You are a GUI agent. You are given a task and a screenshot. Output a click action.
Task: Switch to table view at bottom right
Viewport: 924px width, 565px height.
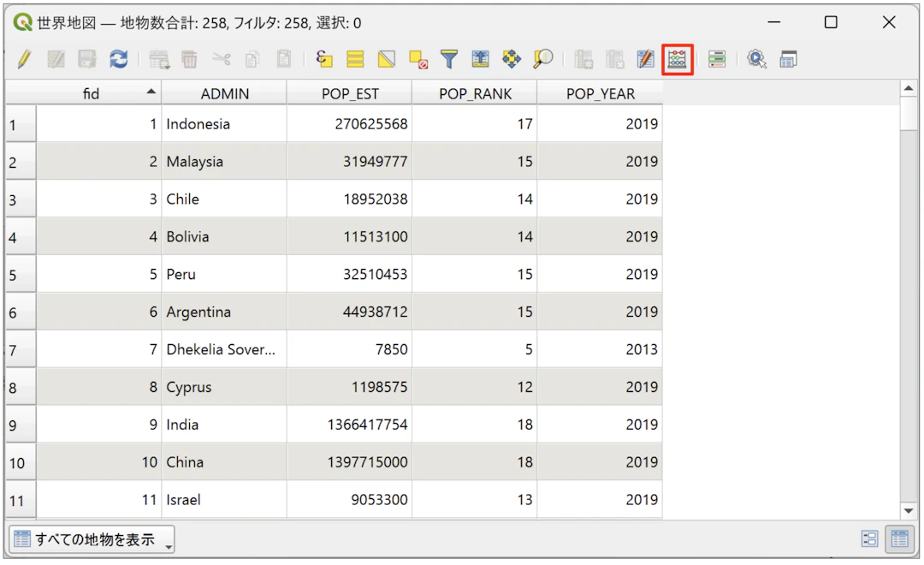[899, 538]
